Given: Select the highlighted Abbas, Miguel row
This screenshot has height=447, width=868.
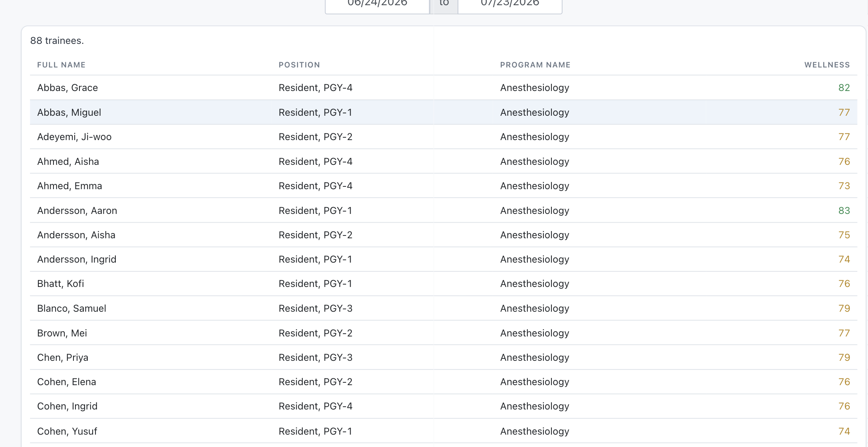Looking at the screenshot, I should (x=444, y=113).
